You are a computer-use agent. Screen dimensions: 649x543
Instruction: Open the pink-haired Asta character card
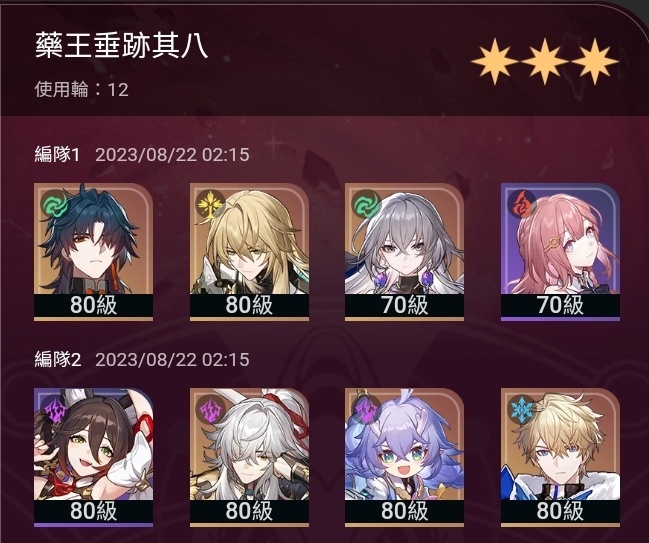coord(560,252)
